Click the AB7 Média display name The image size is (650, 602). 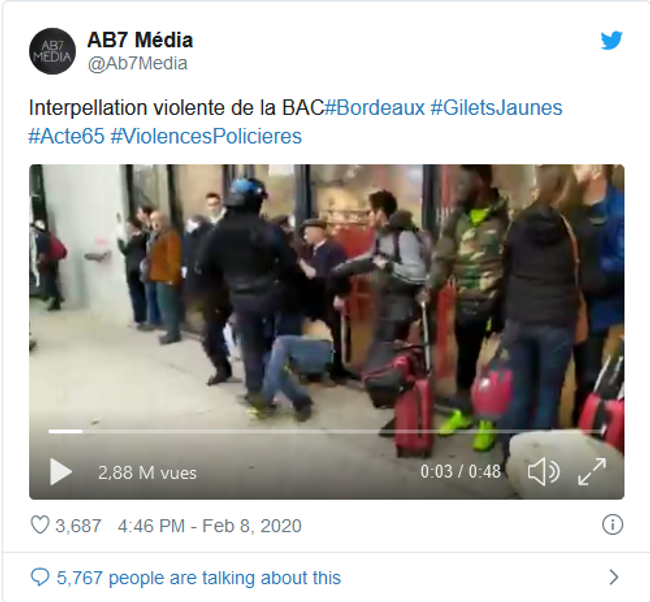(140, 40)
